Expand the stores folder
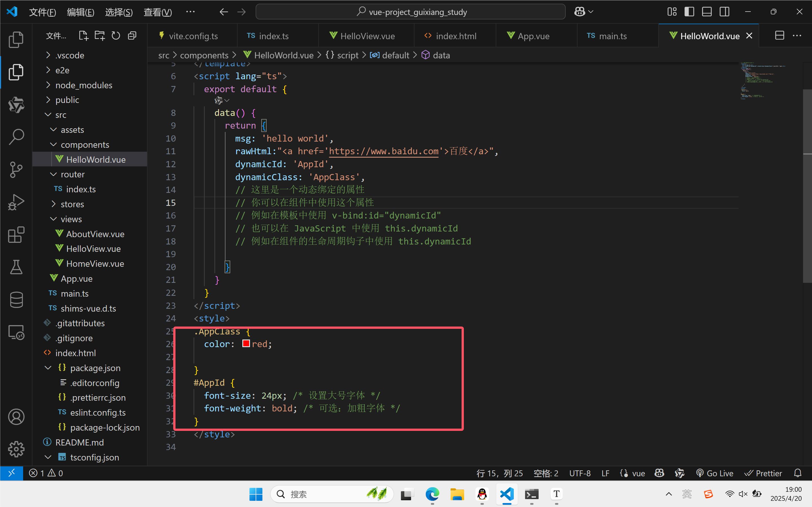Screen dimensions: 812x507 point(72,204)
